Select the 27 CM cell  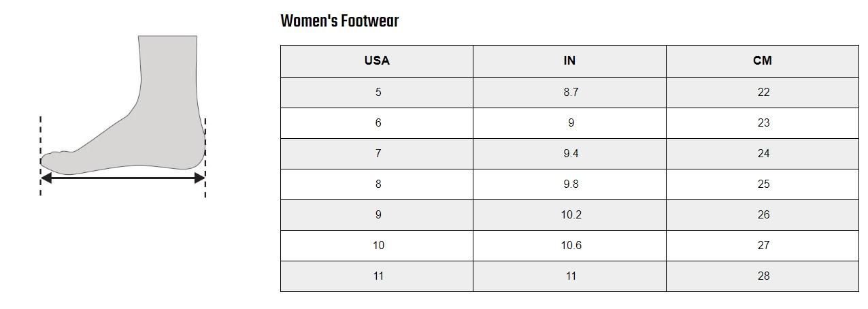(763, 246)
